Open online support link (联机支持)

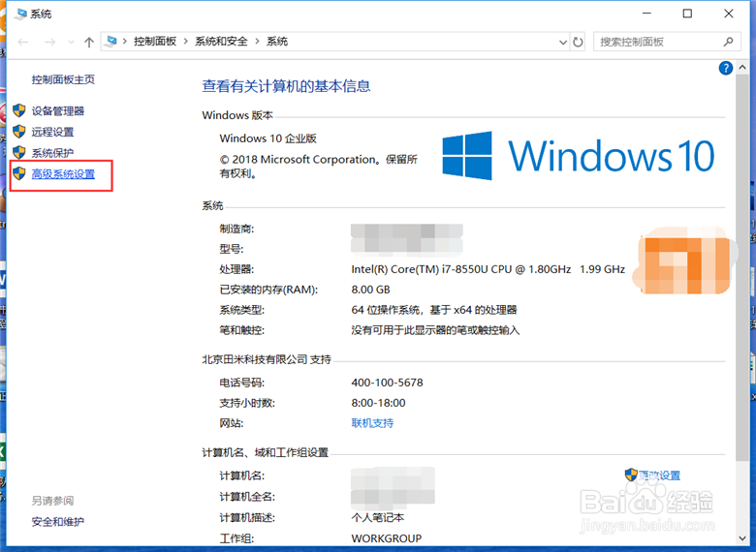click(x=372, y=423)
